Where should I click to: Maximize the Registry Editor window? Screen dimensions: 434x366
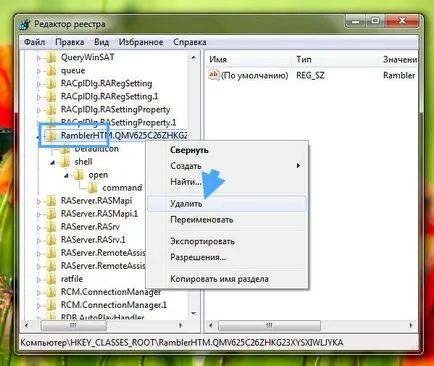pyautogui.click(x=375, y=22)
